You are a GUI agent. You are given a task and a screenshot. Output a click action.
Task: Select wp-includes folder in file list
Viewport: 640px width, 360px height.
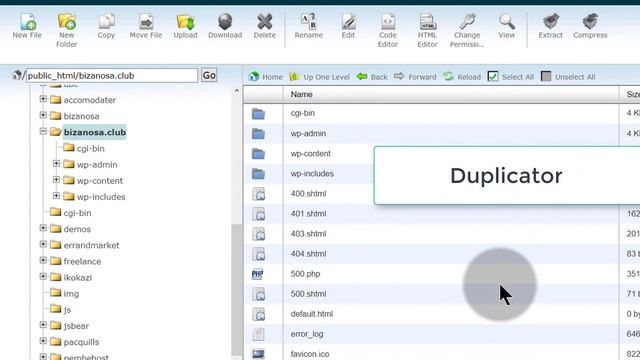(x=312, y=173)
